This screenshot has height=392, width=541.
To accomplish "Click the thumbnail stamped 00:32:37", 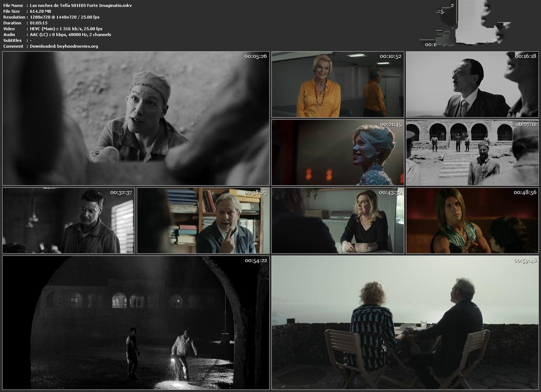I will coord(68,221).
